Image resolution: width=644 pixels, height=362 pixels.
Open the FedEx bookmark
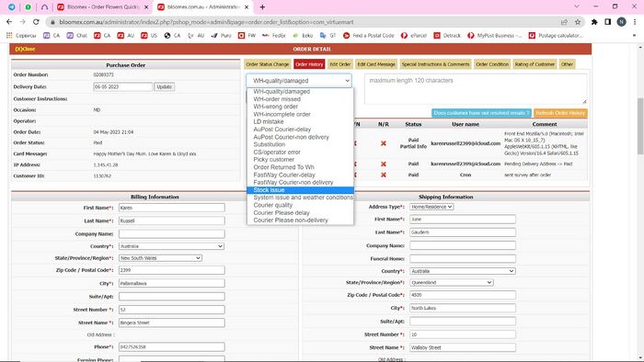(273, 36)
